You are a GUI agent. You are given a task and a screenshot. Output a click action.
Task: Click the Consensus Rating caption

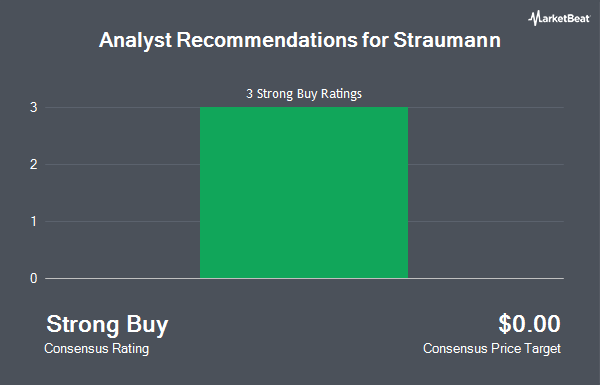(x=96, y=349)
